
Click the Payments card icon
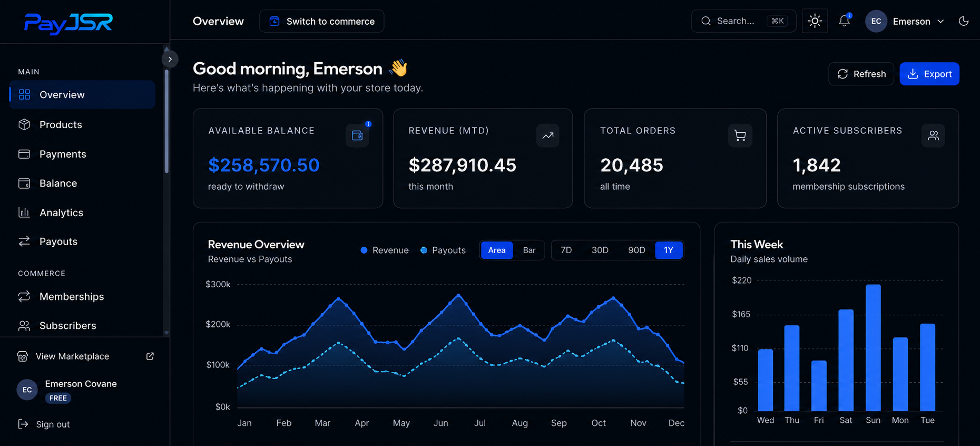[x=24, y=154]
